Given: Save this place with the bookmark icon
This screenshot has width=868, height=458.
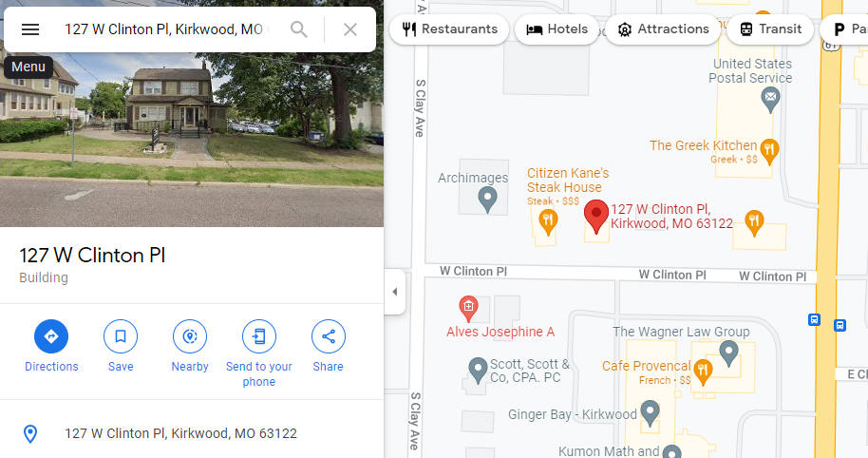Looking at the screenshot, I should (x=120, y=336).
